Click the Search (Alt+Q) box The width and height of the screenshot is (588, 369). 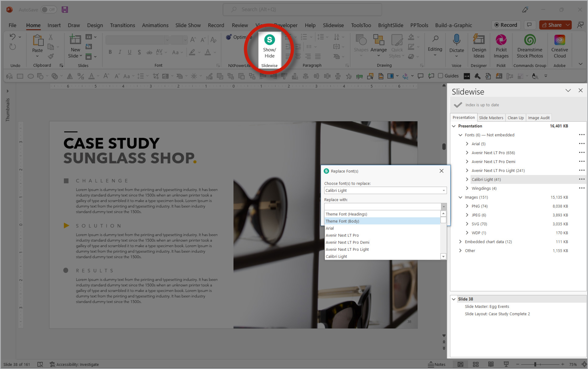click(302, 10)
